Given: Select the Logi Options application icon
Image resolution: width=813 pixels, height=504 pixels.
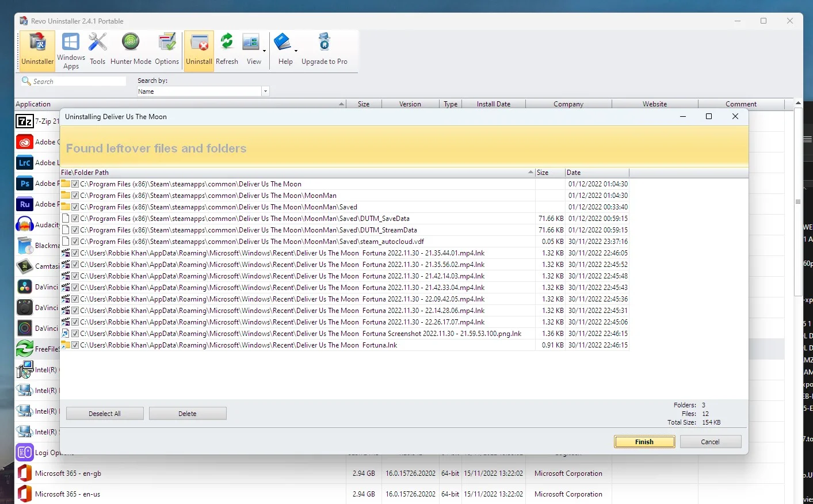Looking at the screenshot, I should click(x=25, y=452).
